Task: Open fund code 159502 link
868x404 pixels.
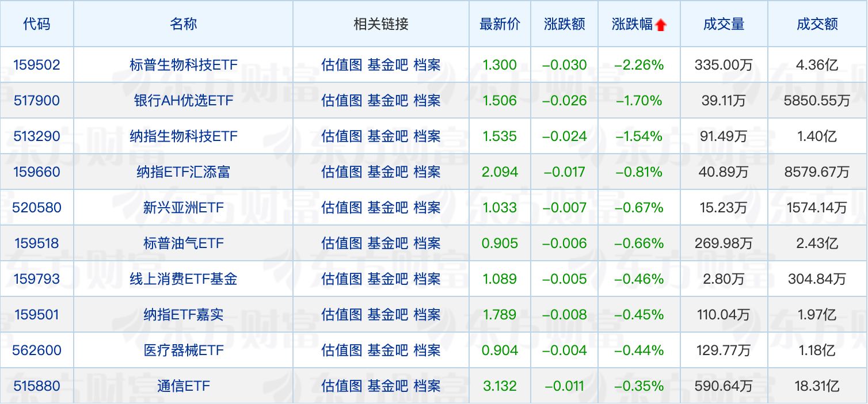Action: tap(36, 65)
